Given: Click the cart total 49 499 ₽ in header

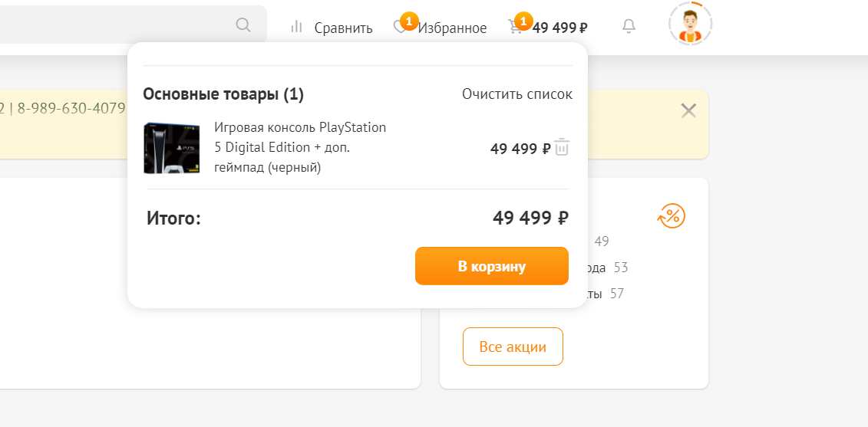Looking at the screenshot, I should click(560, 28).
